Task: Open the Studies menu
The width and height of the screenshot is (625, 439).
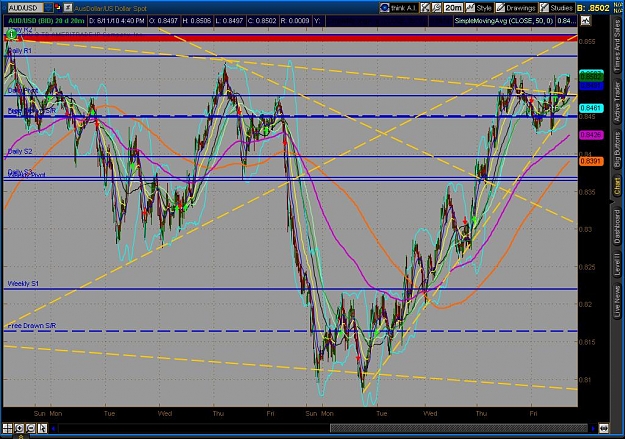Action: coord(557,8)
